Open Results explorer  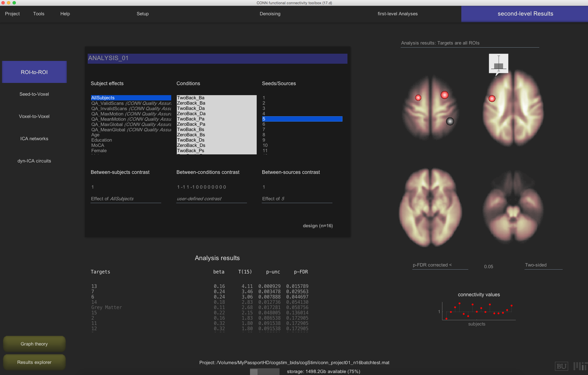coord(34,362)
